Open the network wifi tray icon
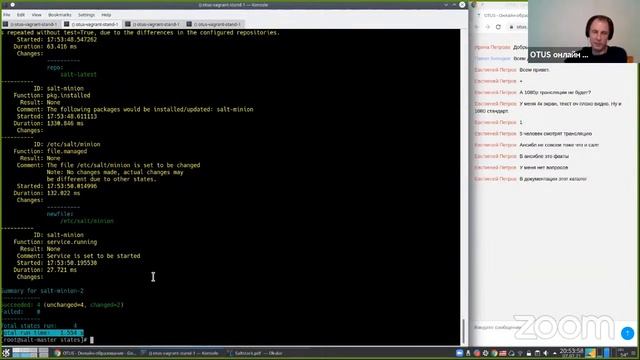 pos(520,353)
